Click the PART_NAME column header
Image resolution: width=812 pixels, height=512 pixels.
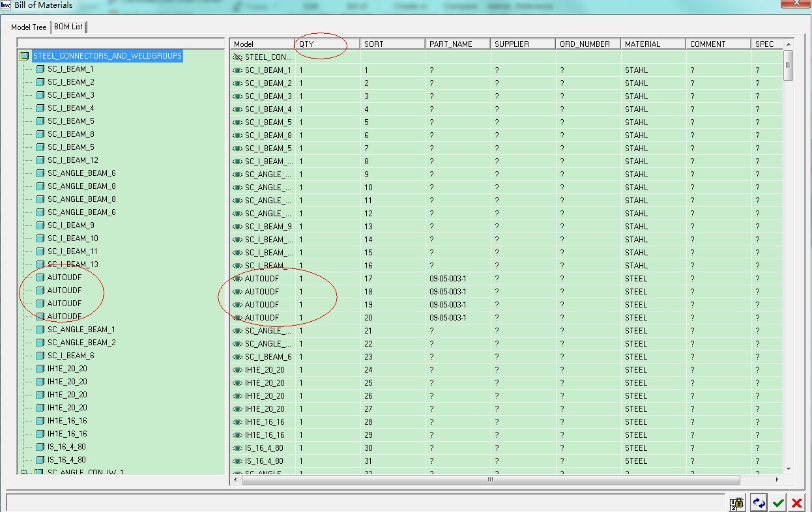458,44
